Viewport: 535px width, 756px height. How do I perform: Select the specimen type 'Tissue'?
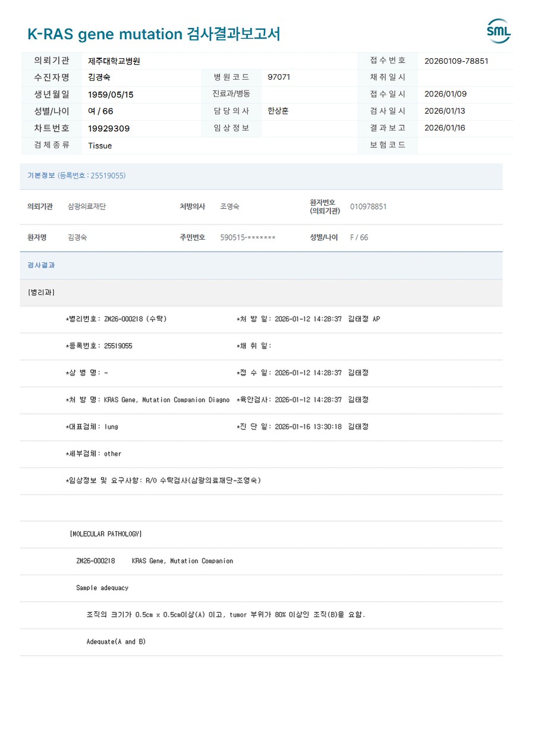coord(100,146)
